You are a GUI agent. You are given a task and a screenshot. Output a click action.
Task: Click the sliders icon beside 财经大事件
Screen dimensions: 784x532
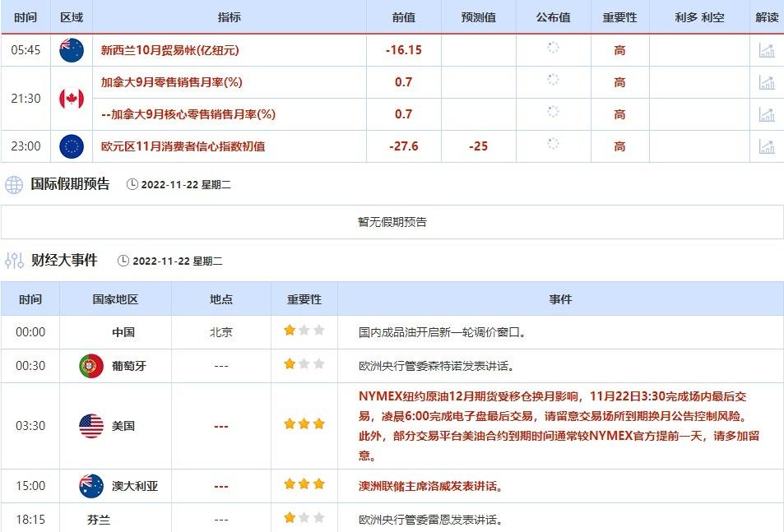click(14, 261)
